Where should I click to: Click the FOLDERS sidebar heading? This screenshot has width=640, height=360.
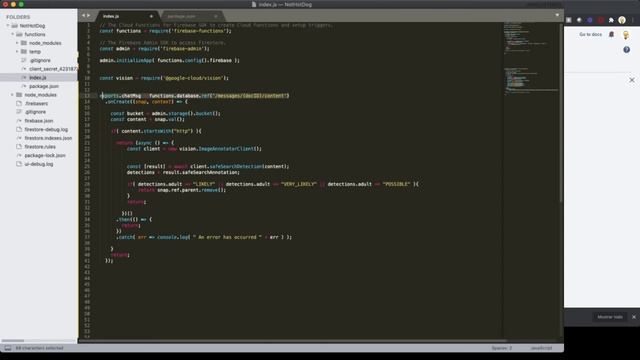[18, 17]
